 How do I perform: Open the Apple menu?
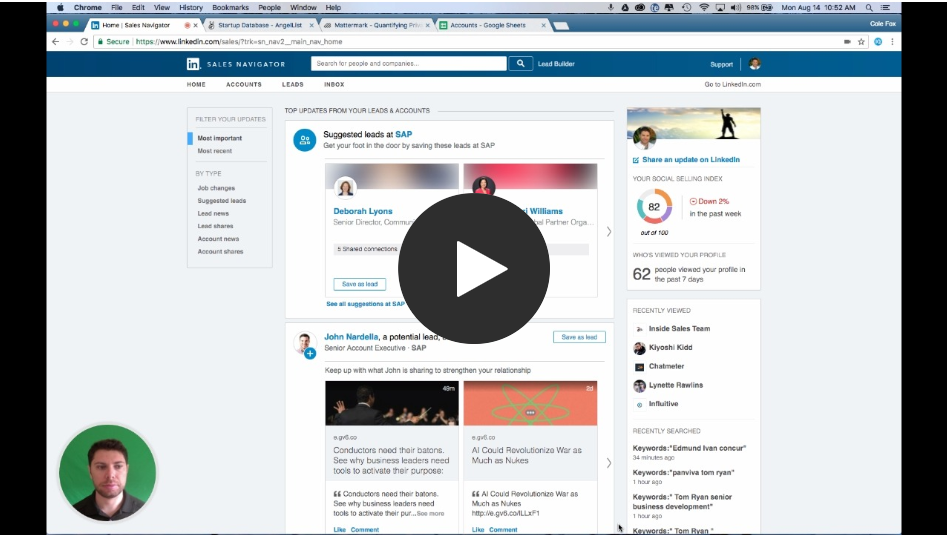point(60,8)
